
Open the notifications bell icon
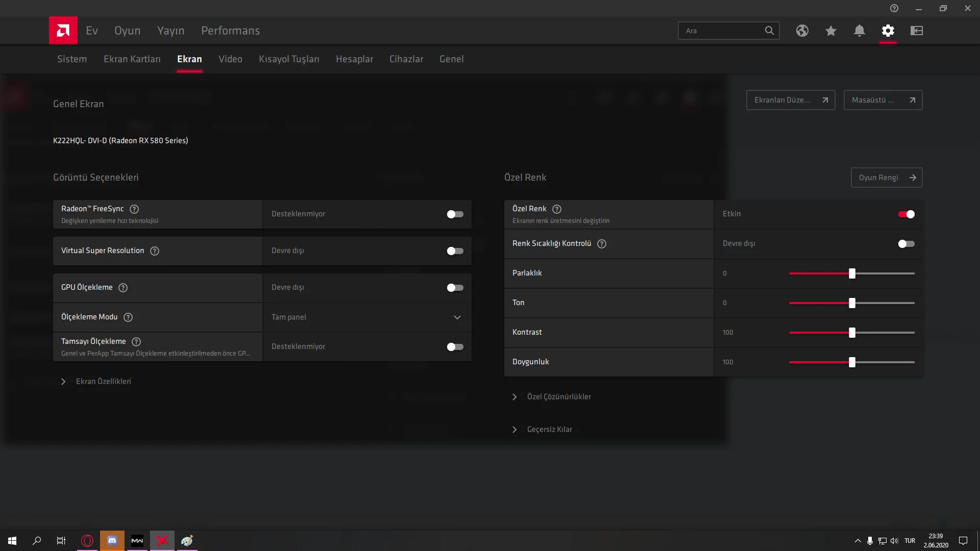pos(859,31)
